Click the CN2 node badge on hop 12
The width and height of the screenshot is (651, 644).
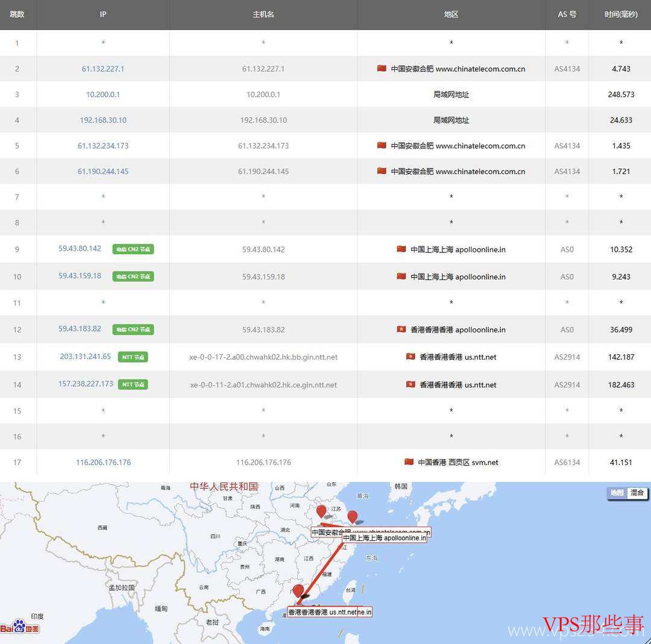click(x=133, y=330)
